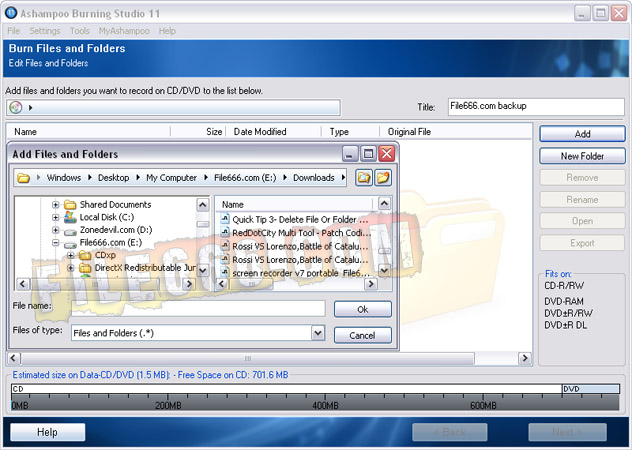Image resolution: width=632 pixels, height=450 pixels.
Task: Click the folder icon in the dialog breadcrumb
Action: 23,178
